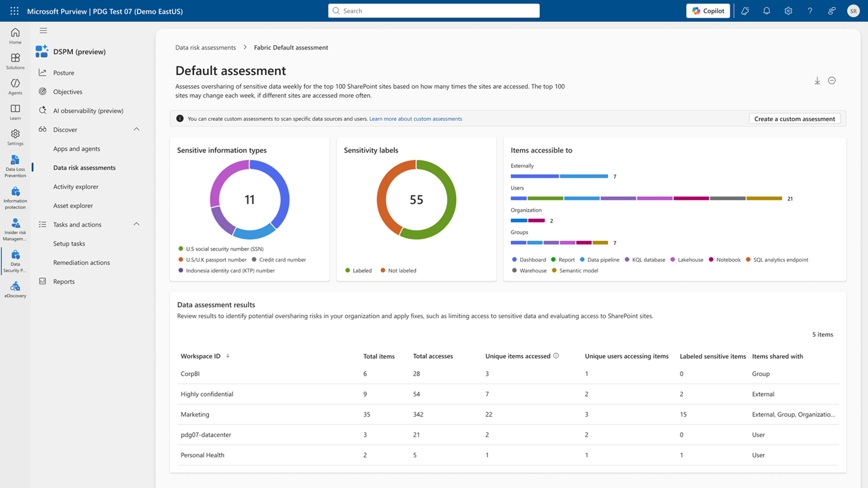The width and height of the screenshot is (868, 488).
Task: Open the Marketing workspace row
Action: click(x=195, y=414)
